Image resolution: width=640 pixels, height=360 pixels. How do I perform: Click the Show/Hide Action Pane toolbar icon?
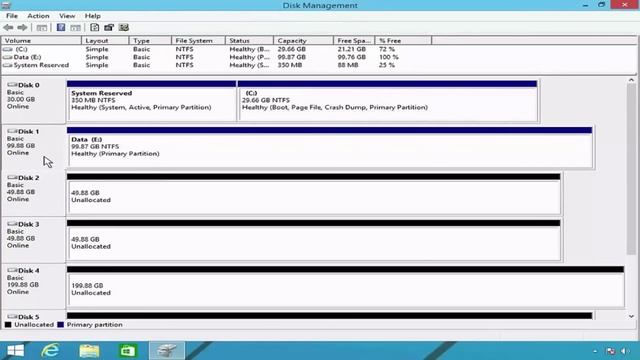tap(76, 28)
